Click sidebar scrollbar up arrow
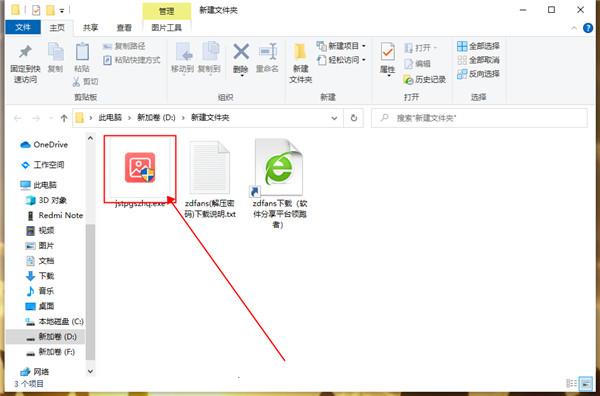 90,138
